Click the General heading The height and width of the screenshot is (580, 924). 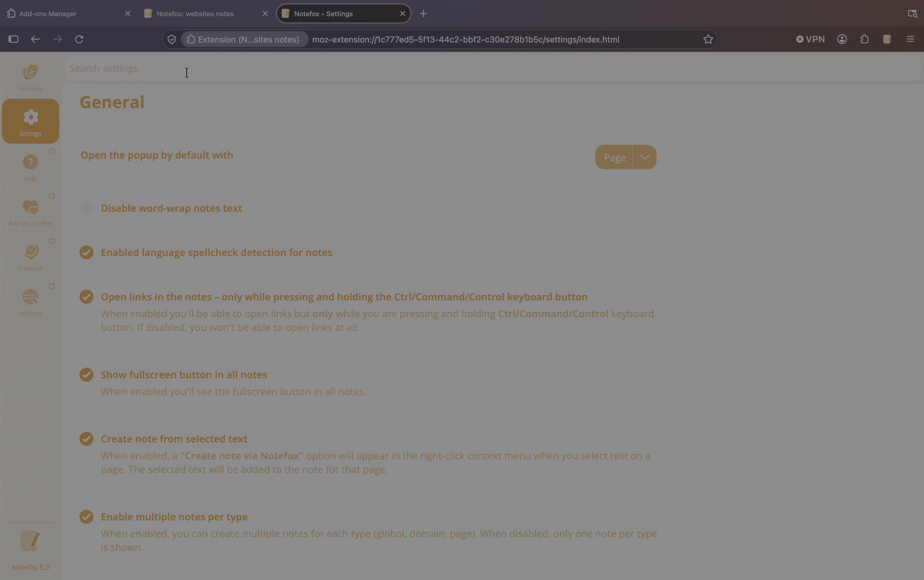click(112, 102)
